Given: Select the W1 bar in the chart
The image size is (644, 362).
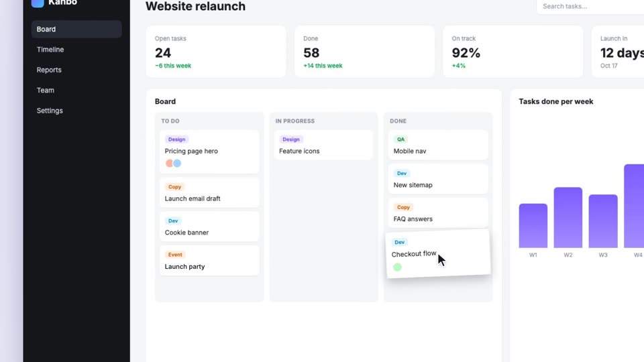Looking at the screenshot, I should click(533, 226).
